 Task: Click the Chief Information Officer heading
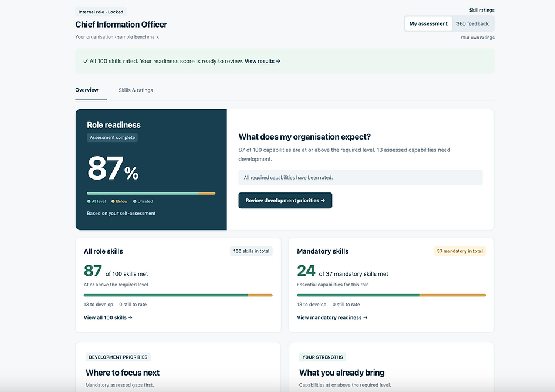coord(121,25)
